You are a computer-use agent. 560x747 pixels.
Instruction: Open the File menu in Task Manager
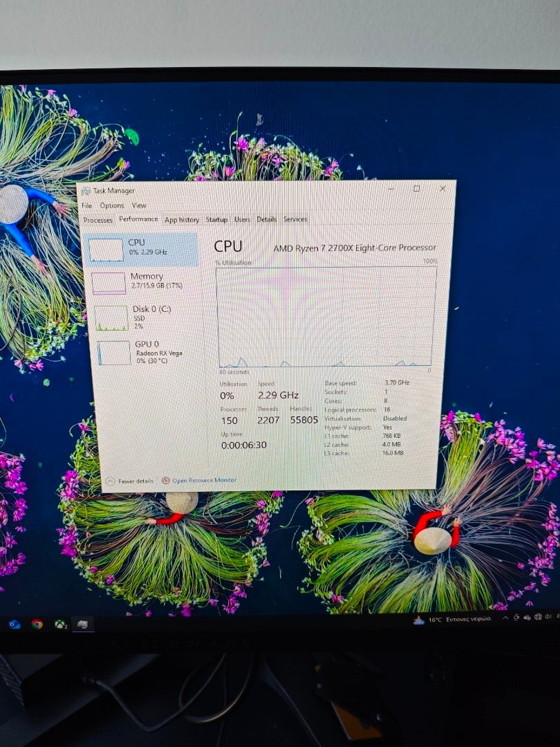click(86, 205)
